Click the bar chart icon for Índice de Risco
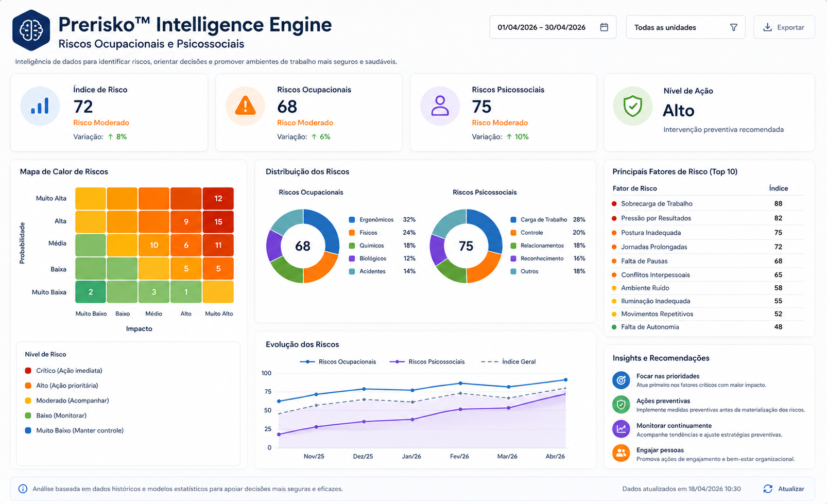The image size is (827, 504). point(40,106)
